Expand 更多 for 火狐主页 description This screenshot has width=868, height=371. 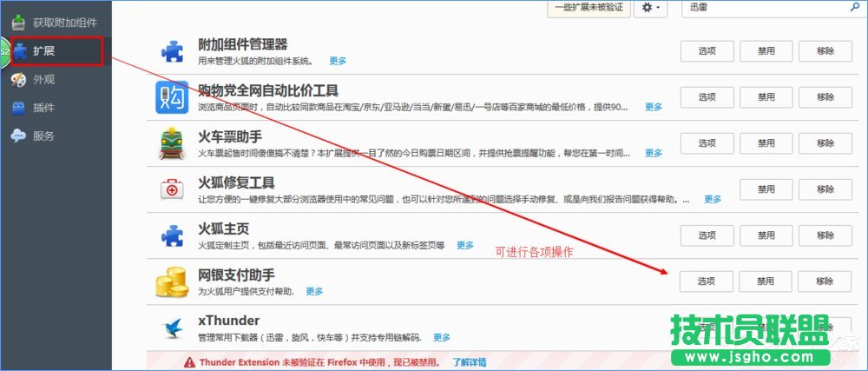(x=465, y=245)
